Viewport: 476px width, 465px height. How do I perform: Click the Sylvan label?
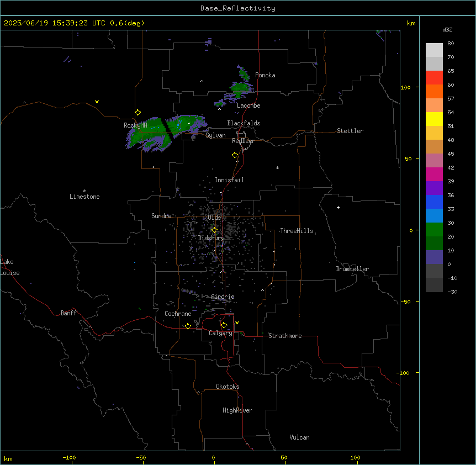(x=215, y=135)
